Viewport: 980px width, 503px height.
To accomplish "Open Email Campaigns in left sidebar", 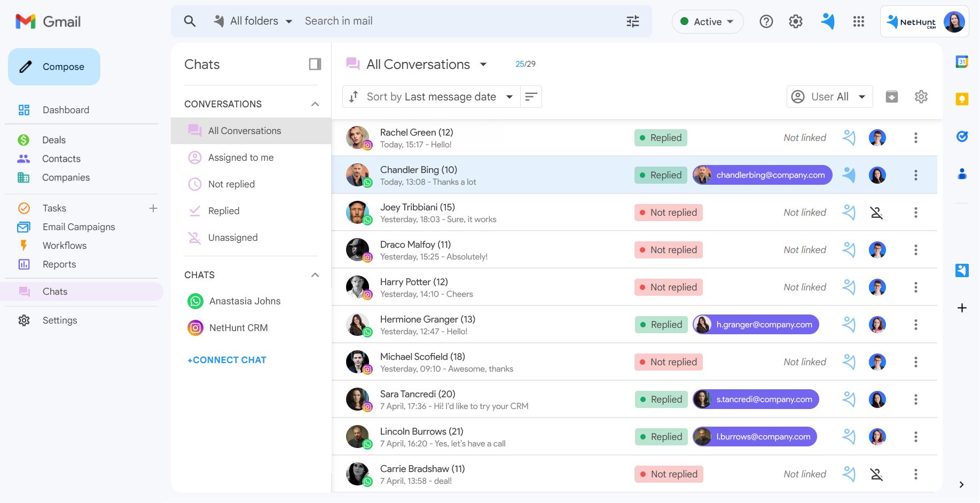I will 79,227.
